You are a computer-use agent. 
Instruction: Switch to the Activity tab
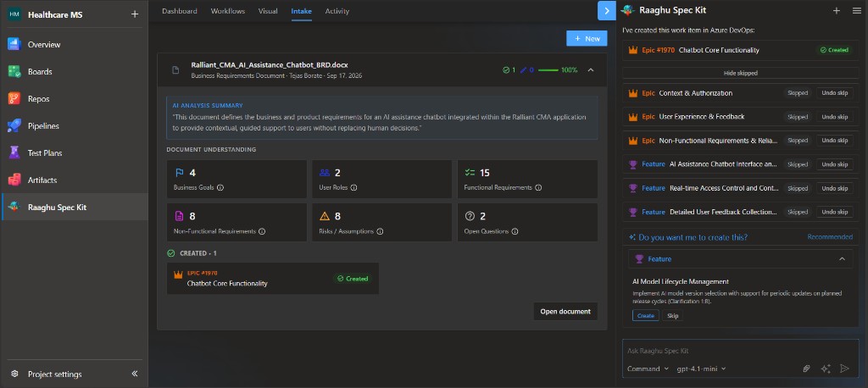click(337, 11)
